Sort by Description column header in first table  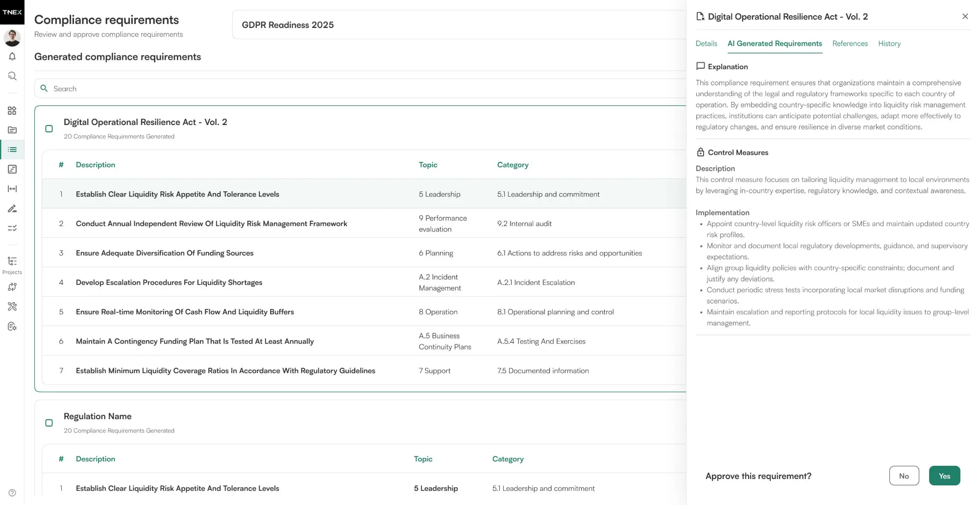96,165
